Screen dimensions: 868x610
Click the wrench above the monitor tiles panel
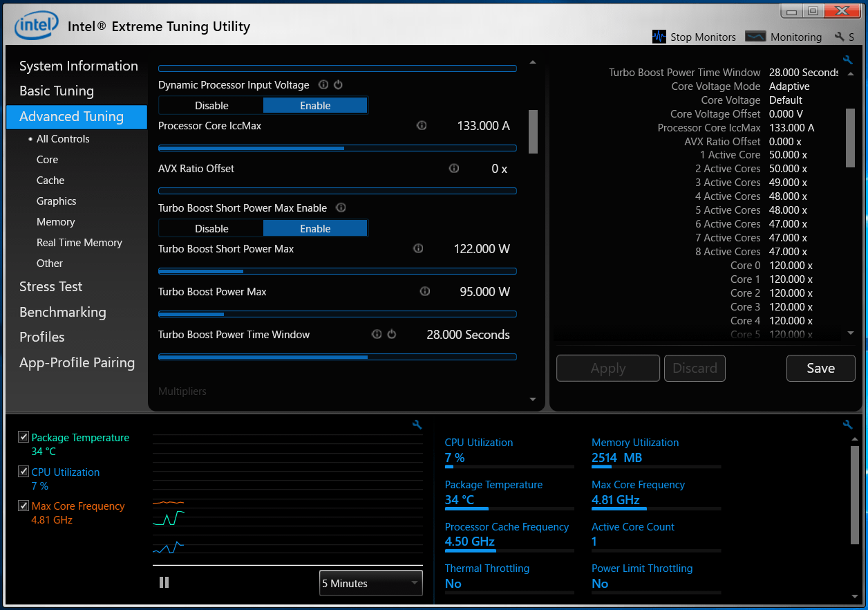(848, 425)
